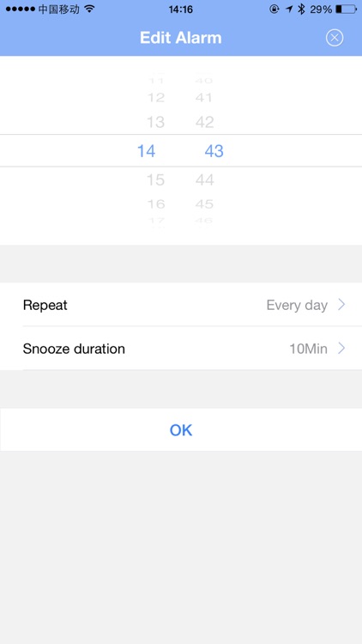362x644 pixels.
Task: Open the Snooze duration chevron arrow
Action: click(341, 349)
